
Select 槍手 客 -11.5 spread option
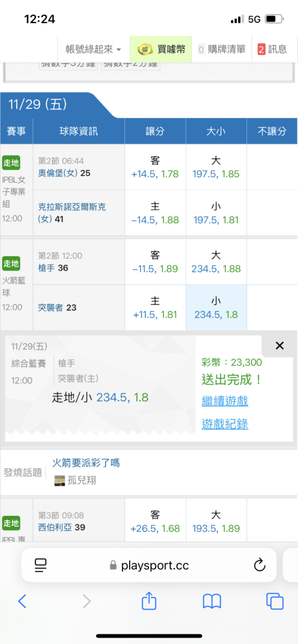pos(155,262)
